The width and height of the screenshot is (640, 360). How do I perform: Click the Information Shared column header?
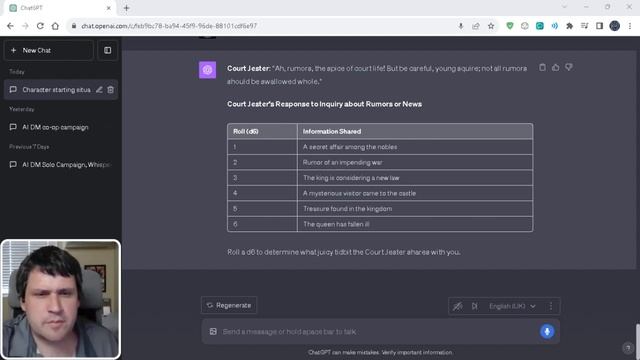pyautogui.click(x=415, y=131)
